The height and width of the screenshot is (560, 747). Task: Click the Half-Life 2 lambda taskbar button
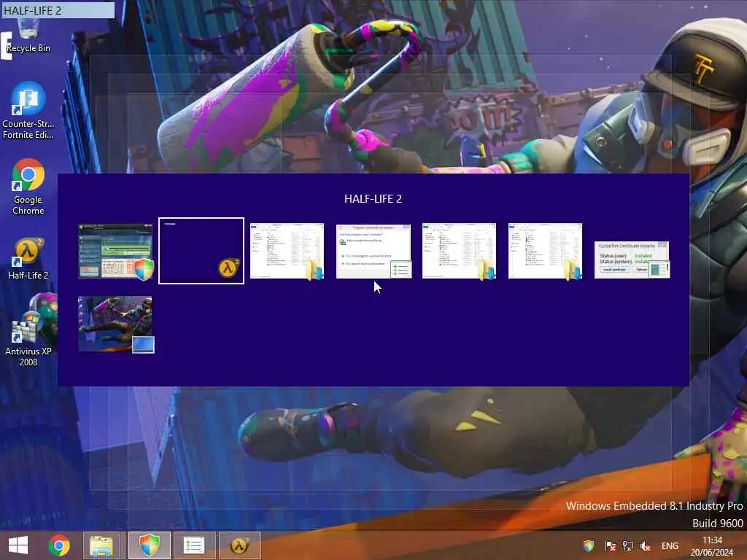pos(239,545)
